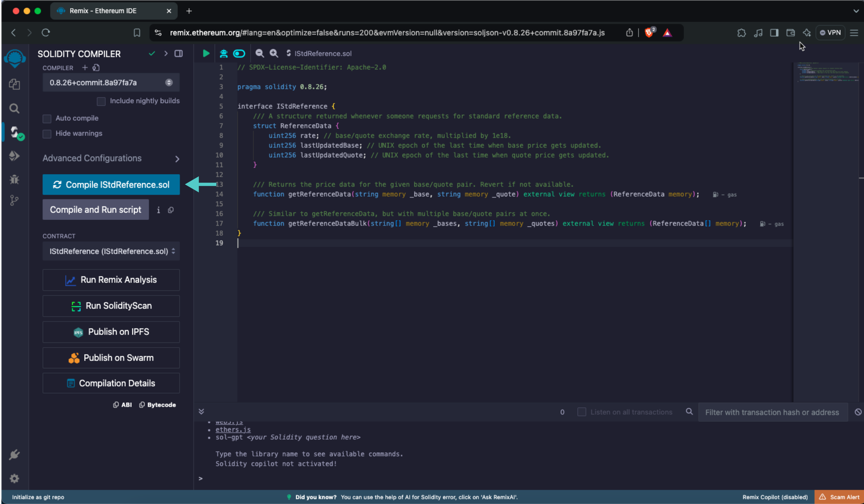864x504 pixels.
Task: Copy the ABI to clipboard
Action: [123, 405]
